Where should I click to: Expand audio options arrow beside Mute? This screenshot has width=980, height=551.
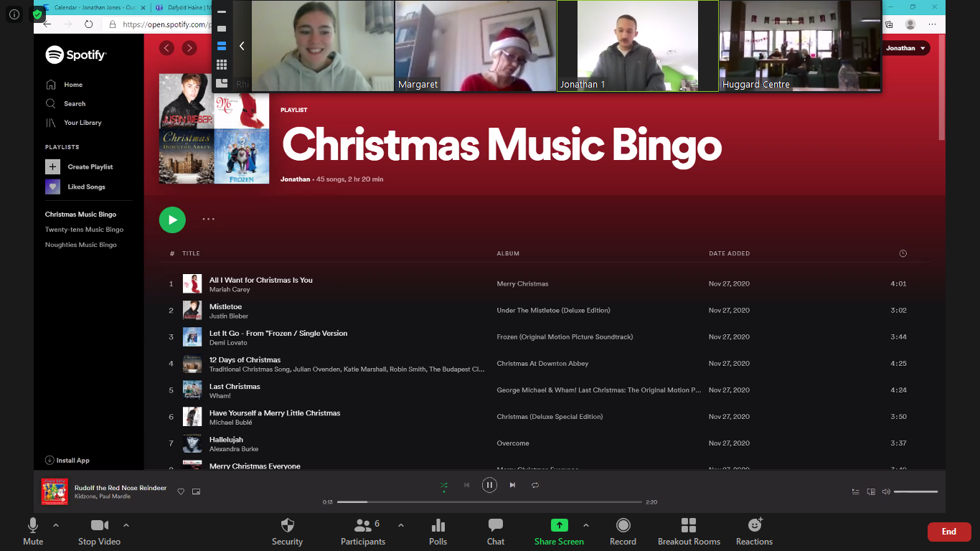pos(56,525)
